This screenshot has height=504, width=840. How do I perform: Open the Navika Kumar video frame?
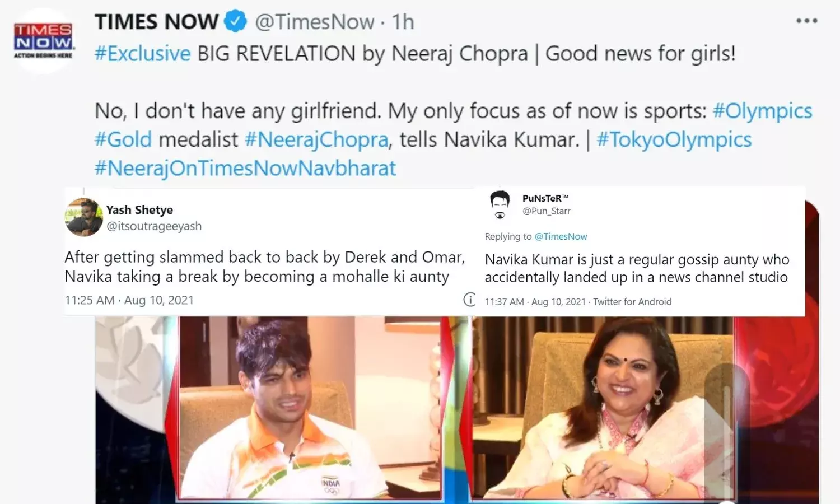[x=603, y=408]
